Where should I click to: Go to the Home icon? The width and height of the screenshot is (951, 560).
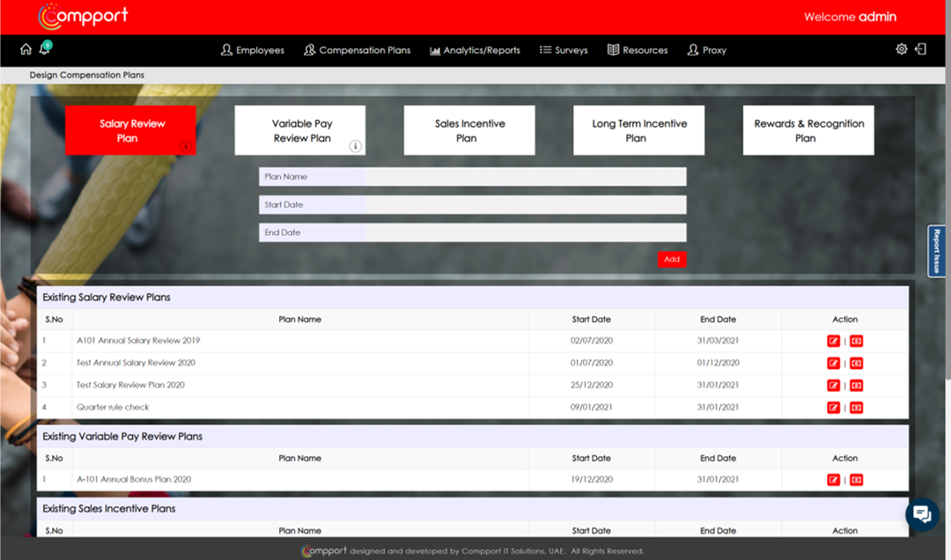[26, 49]
